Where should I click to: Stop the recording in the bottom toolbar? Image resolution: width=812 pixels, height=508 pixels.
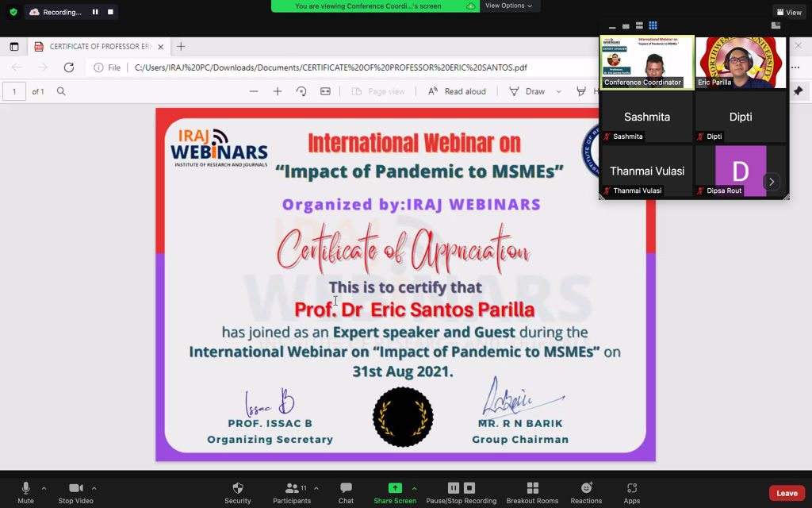469,488
